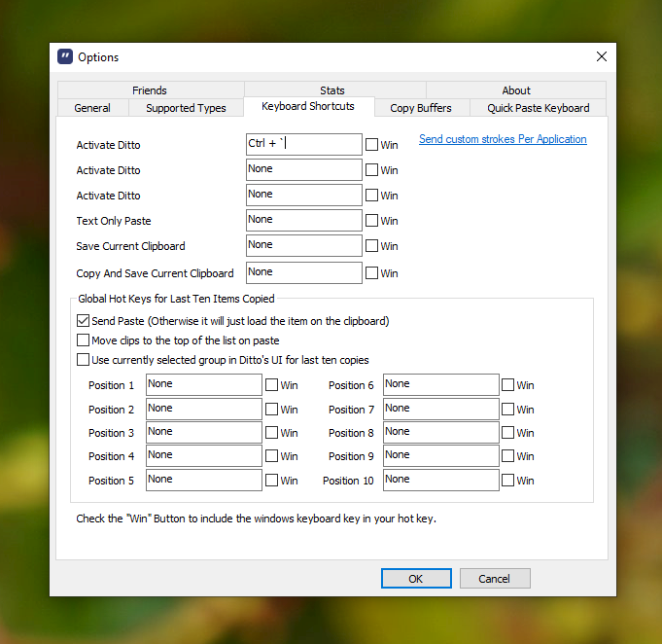Confirm settings with the OK button
This screenshot has height=644, width=662.
416,579
